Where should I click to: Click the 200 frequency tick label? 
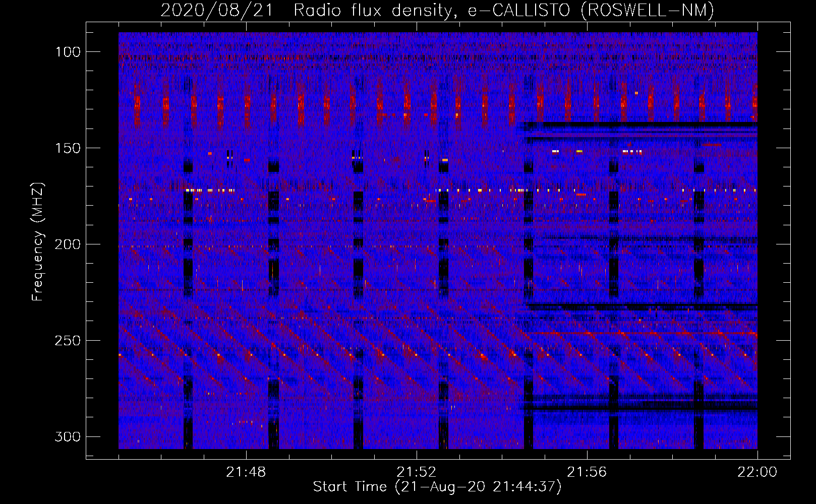[68, 244]
